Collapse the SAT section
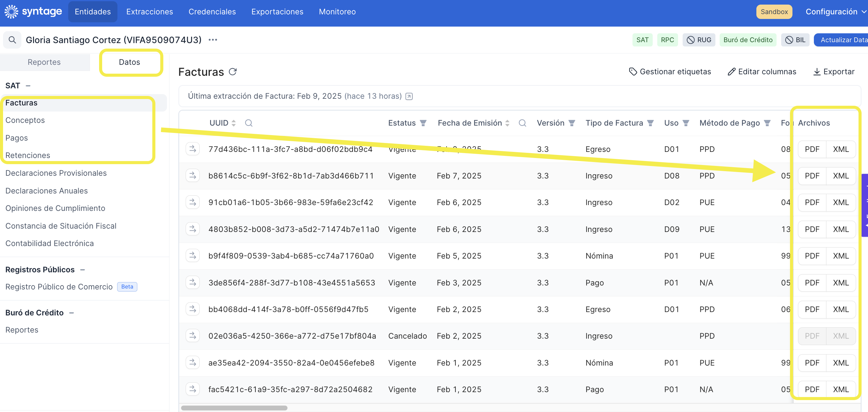 [28, 86]
